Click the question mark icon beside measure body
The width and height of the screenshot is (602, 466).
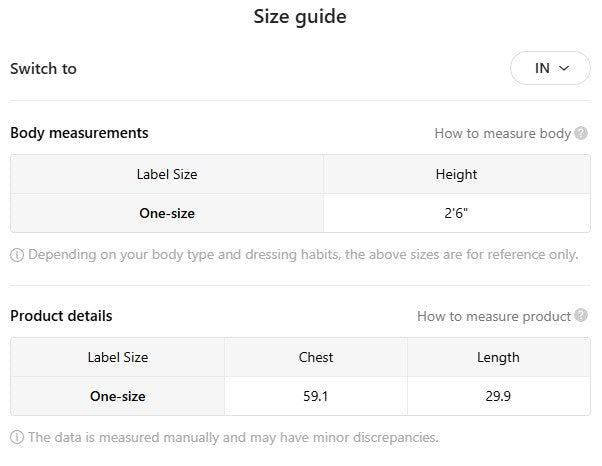[582, 133]
